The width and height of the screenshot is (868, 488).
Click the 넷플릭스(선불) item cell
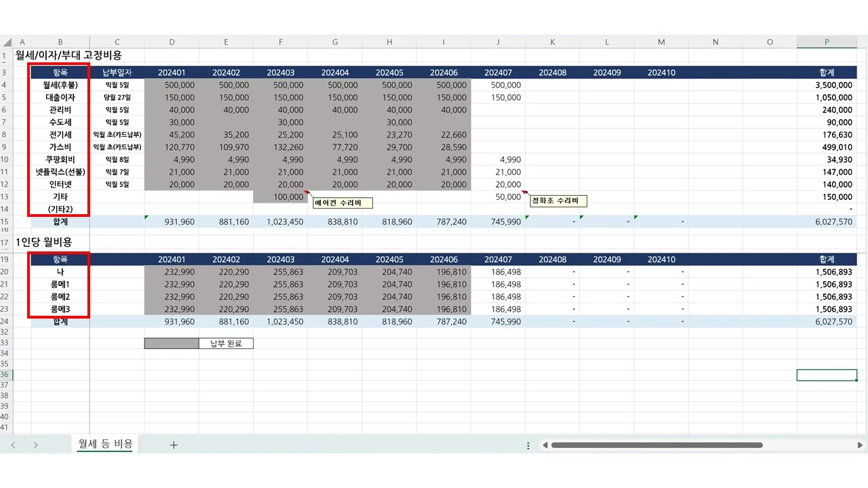(x=60, y=172)
